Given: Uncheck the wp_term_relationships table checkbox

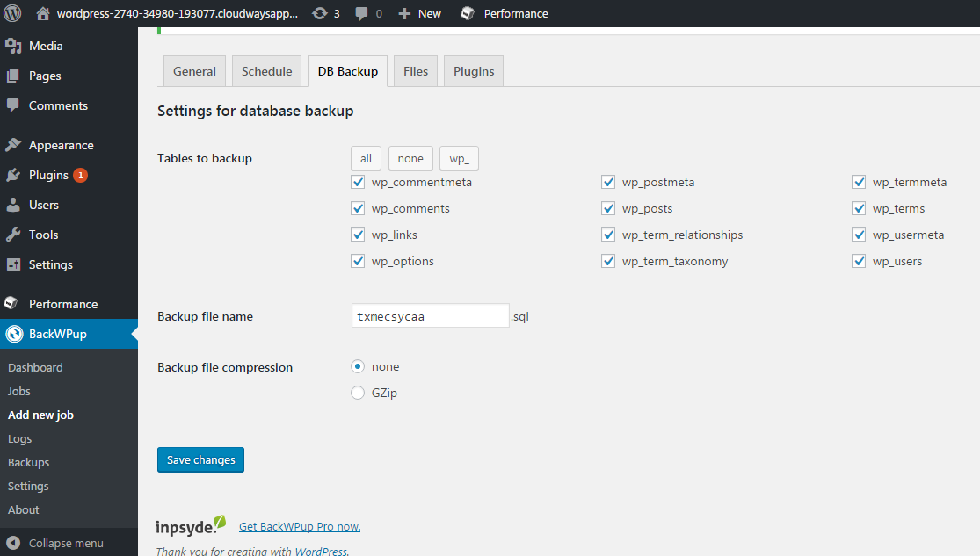Looking at the screenshot, I should point(608,235).
